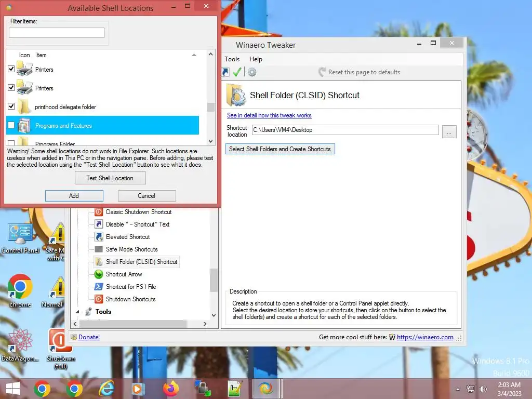
Task: Click the Classic Shutdown Shortcut red icon
Action: click(98, 212)
